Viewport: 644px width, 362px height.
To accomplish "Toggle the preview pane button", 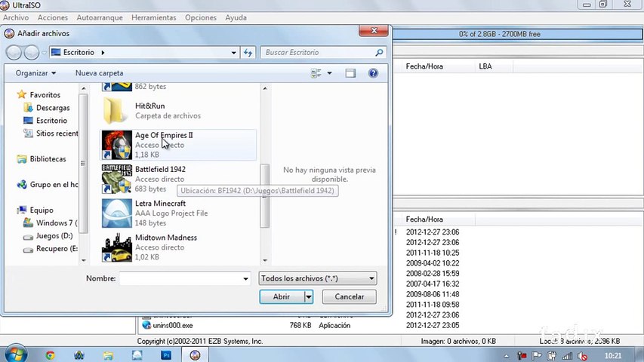I will (350, 73).
